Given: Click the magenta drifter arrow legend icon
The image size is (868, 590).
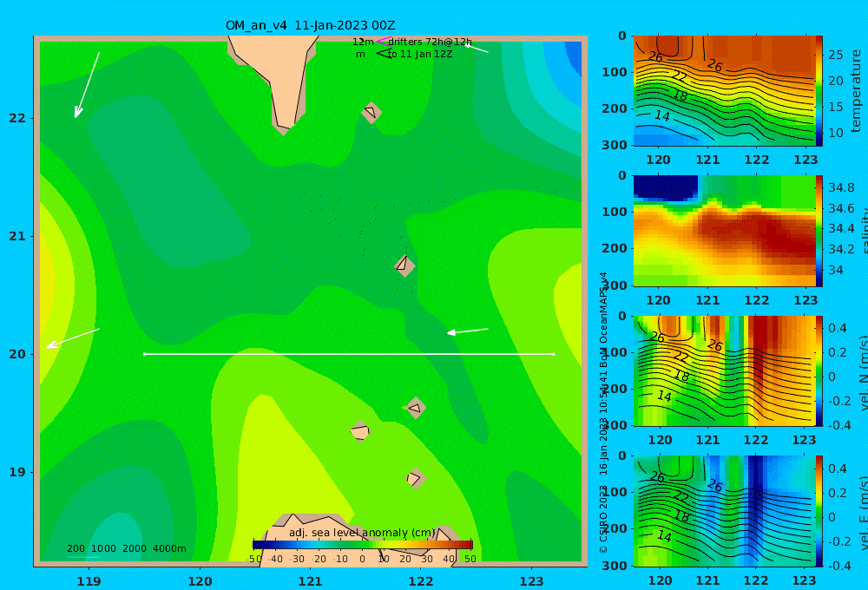Looking at the screenshot, I should pos(383,42).
